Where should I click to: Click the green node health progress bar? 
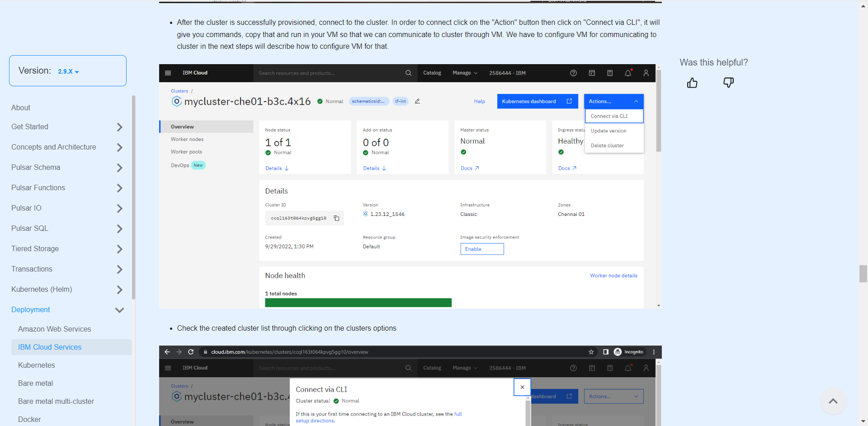pos(358,303)
